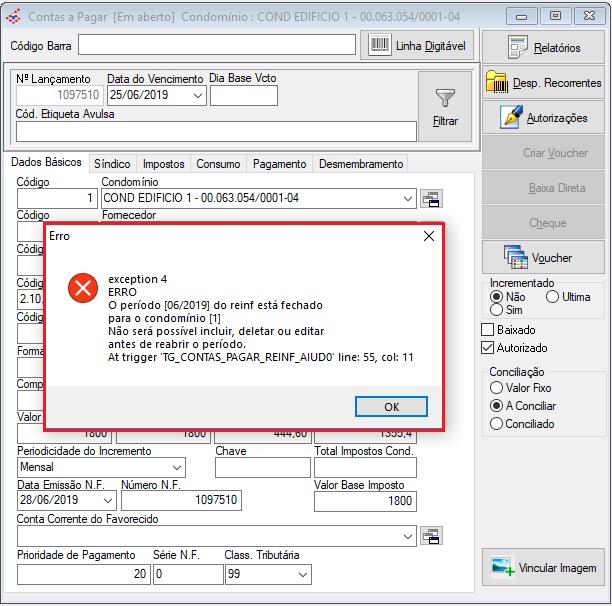This screenshot has width=612, height=606.
Task: Click the Código Barra input field
Action: coord(217,45)
